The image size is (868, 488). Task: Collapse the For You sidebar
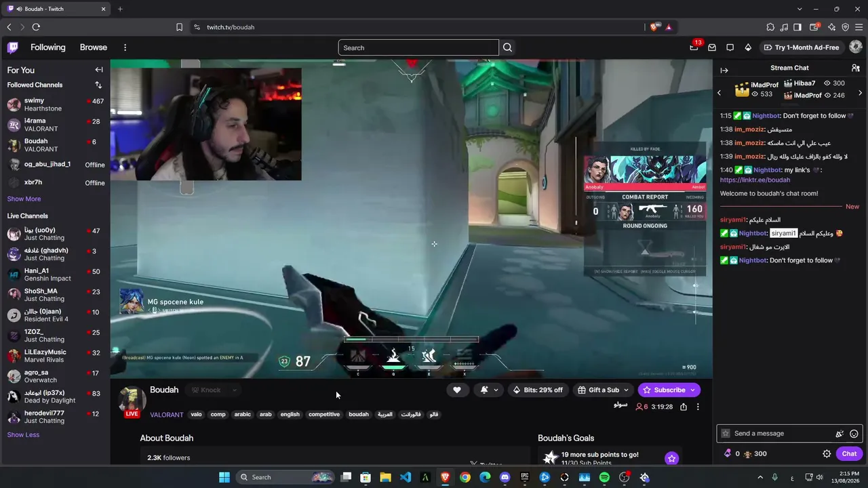[99, 70]
